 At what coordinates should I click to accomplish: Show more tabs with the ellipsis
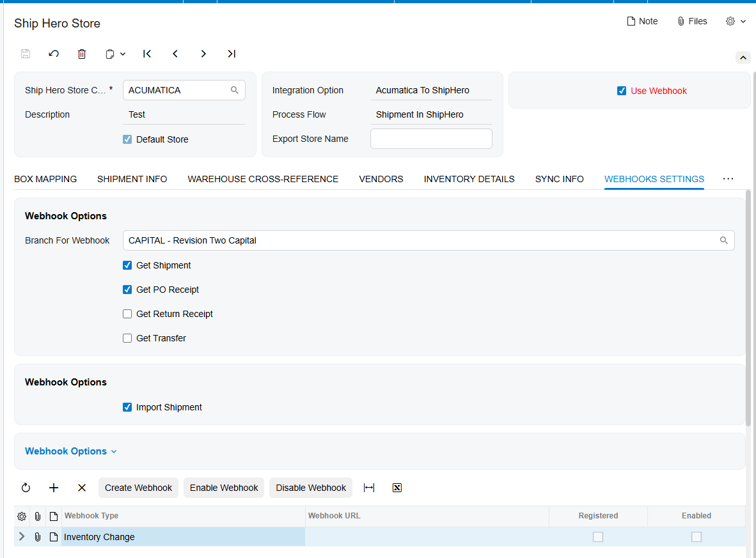728,179
